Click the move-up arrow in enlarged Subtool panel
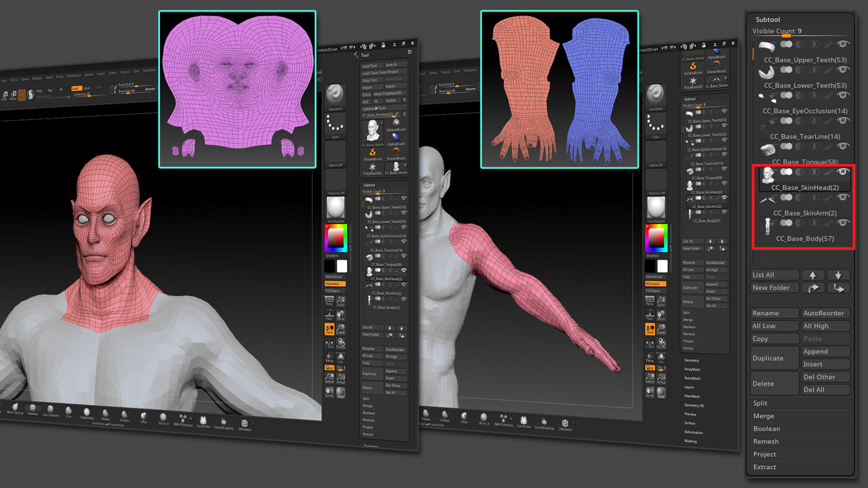 813,274
